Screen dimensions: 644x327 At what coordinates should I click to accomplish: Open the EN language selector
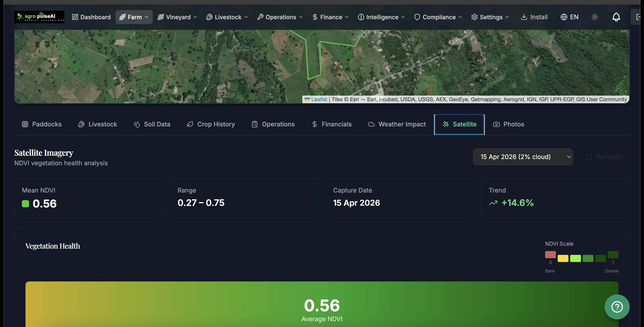tap(569, 17)
